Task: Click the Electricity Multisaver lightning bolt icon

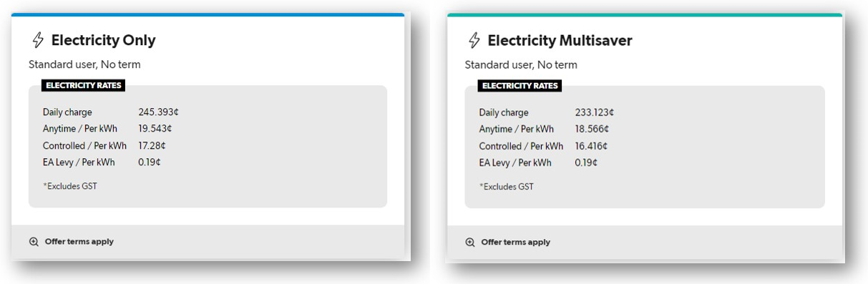Action: pyautogui.click(x=474, y=40)
